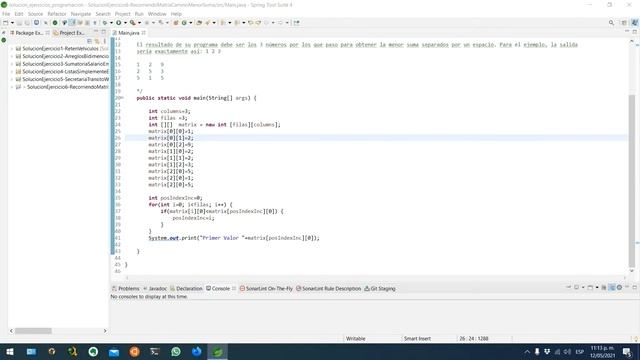Image resolution: width=640 pixels, height=360 pixels.
Task: Minimize the Console view
Action: (627, 287)
